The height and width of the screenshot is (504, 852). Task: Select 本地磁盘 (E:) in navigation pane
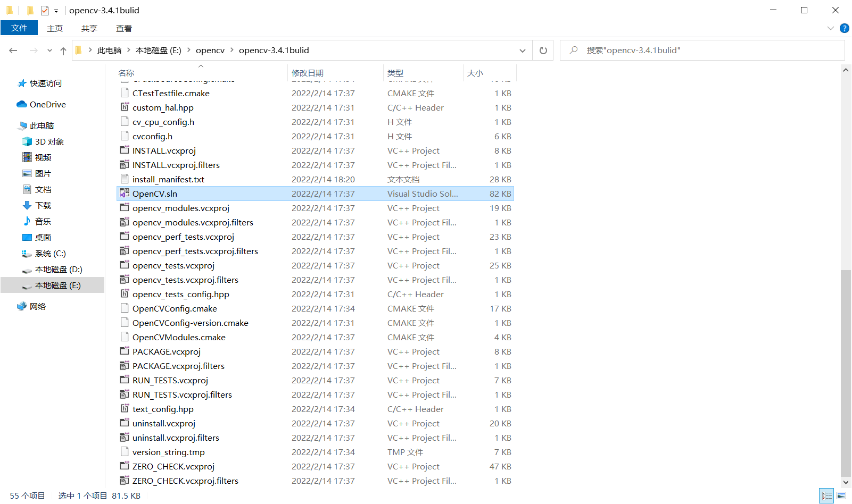(x=58, y=285)
